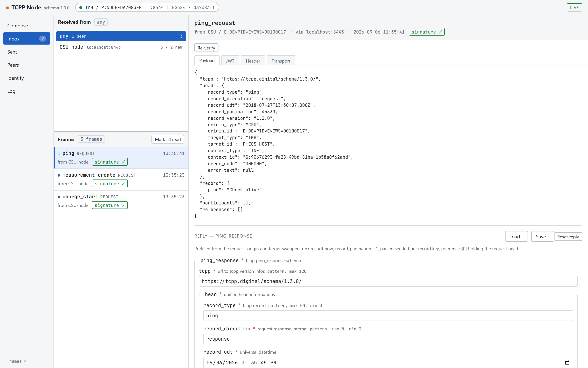Click the ping_request message title
This screenshot has height=368, width=588.
coord(215,23)
